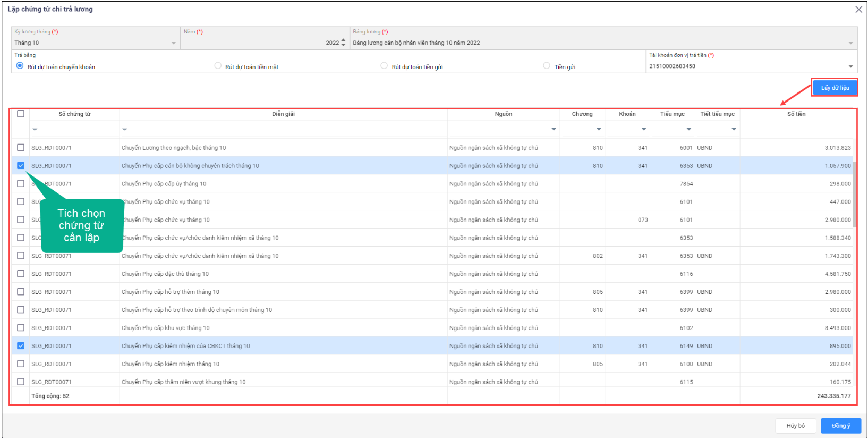Click Chương value '802'

coord(598,256)
